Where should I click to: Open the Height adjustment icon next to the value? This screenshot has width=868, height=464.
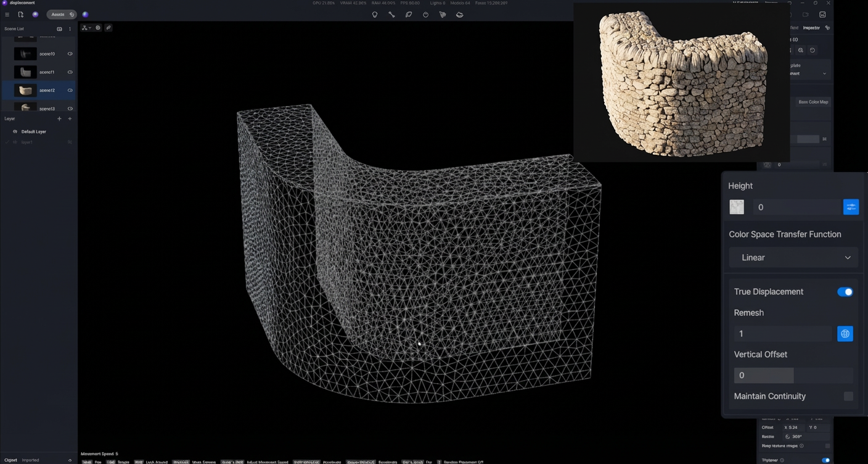tap(851, 207)
